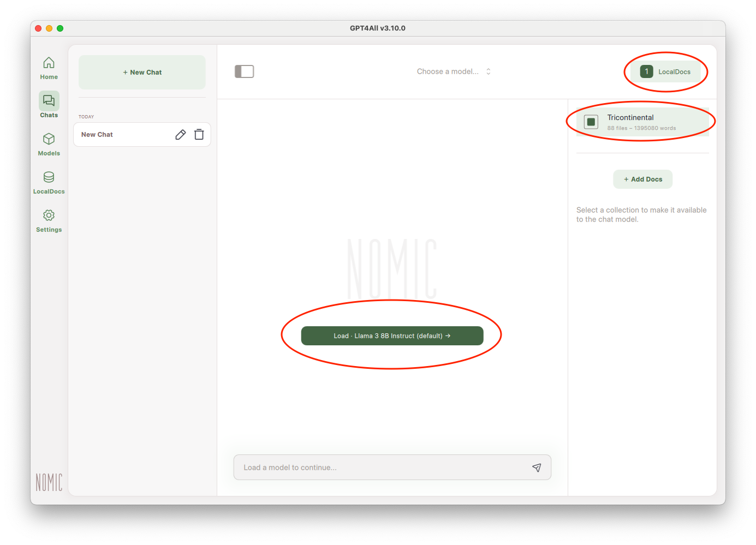Click the Add Docs button

coord(642,179)
